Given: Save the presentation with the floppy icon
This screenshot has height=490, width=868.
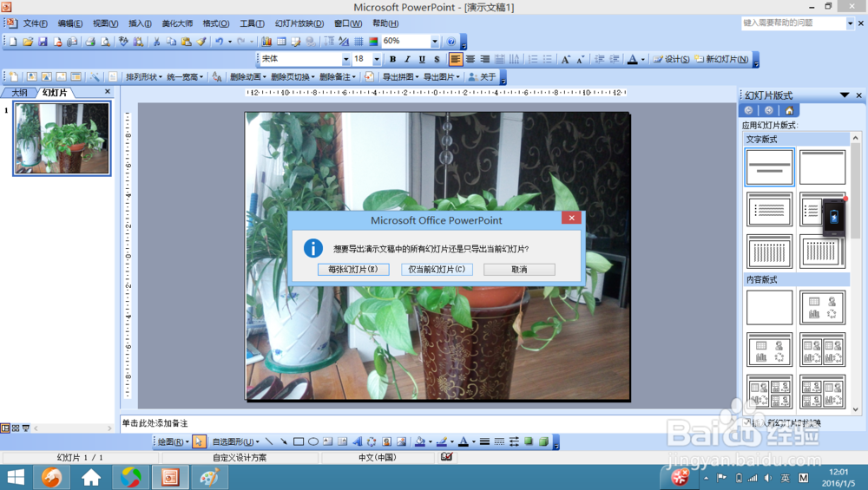Looking at the screenshot, I should pos(43,42).
